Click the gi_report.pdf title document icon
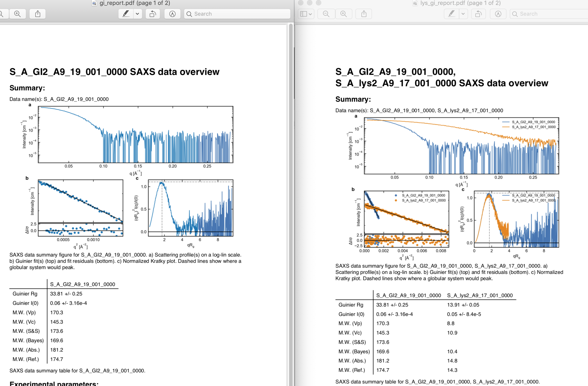 94,3
